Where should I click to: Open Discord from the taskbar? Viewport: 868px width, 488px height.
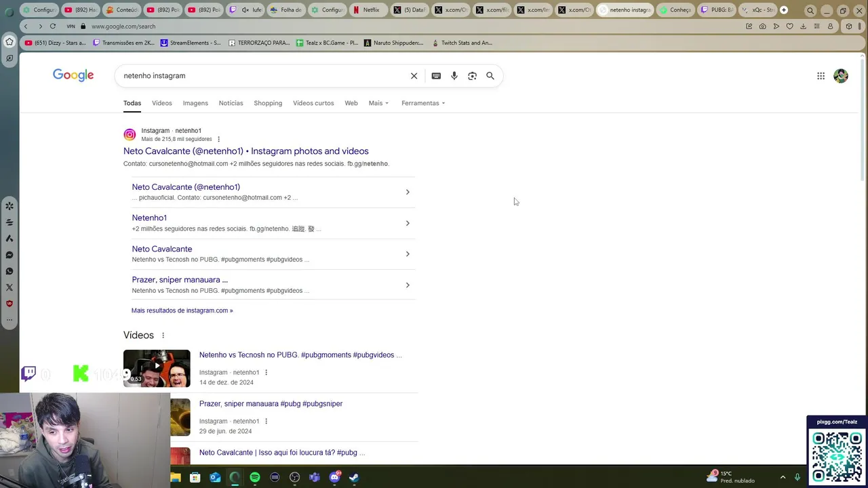coord(334,477)
